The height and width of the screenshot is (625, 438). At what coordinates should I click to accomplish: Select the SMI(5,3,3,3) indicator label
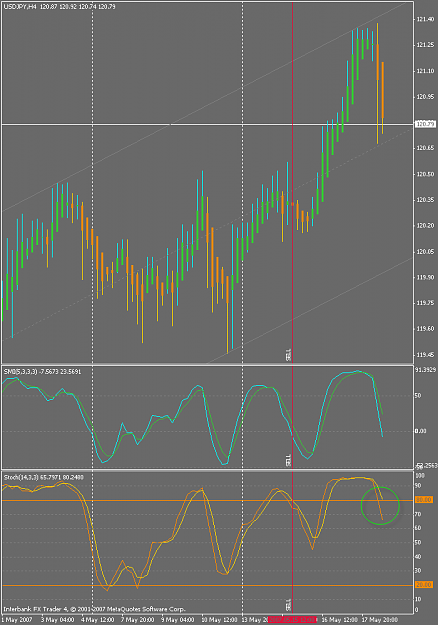pyautogui.click(x=42, y=371)
